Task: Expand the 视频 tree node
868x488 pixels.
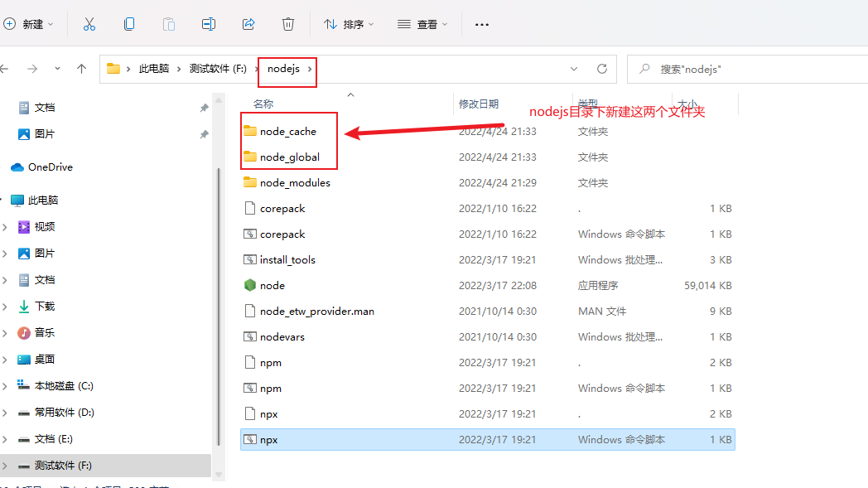Action: (x=4, y=226)
